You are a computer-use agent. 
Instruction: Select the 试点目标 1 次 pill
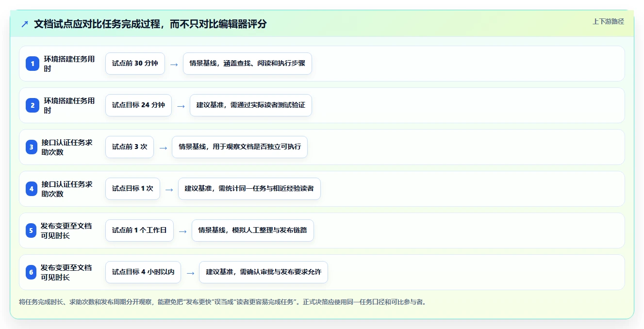pyautogui.click(x=132, y=189)
